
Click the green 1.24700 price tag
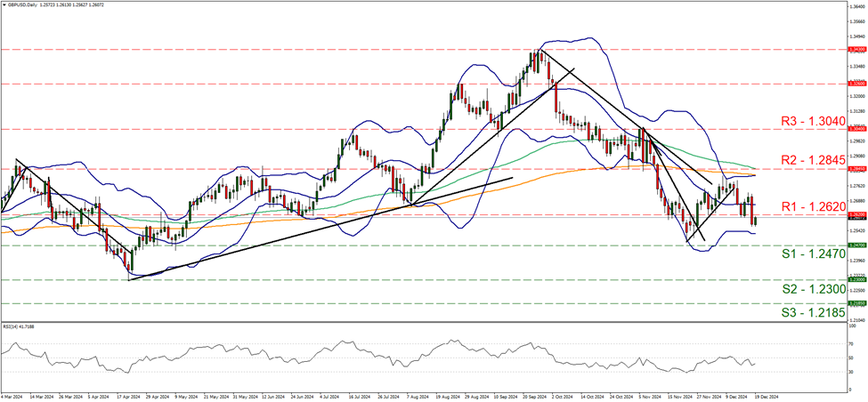pos(856,245)
